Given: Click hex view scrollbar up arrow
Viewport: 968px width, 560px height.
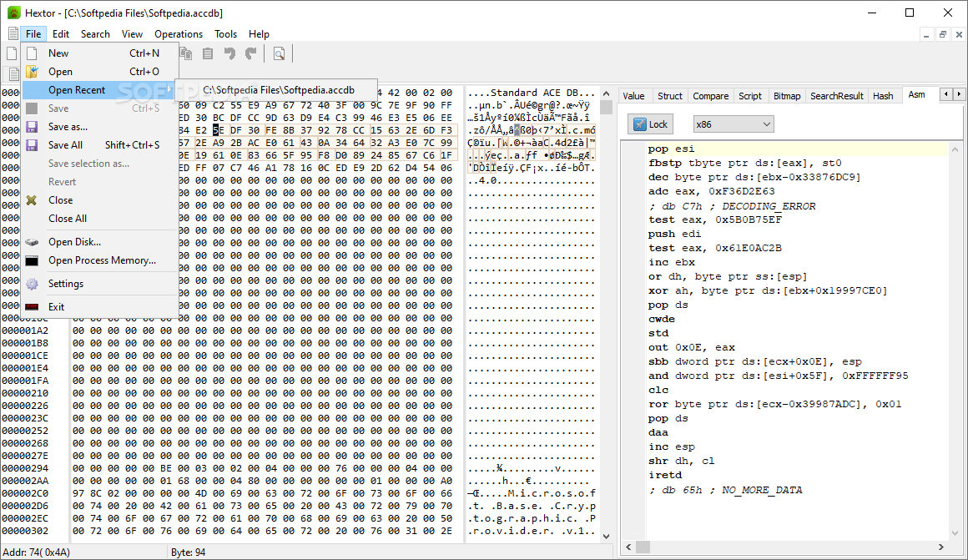Looking at the screenshot, I should (x=606, y=93).
